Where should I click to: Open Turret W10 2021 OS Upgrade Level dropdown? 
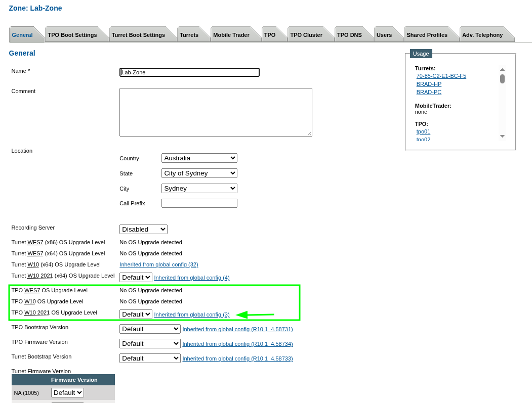tap(136, 278)
